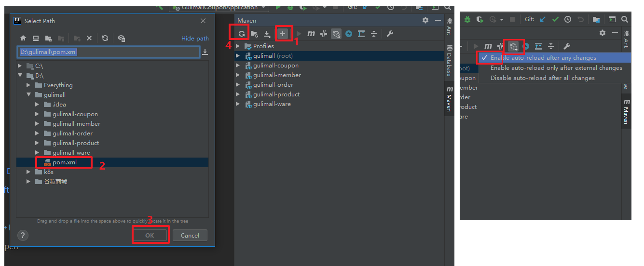
Task: Expand the .idea folder
Action: point(37,104)
